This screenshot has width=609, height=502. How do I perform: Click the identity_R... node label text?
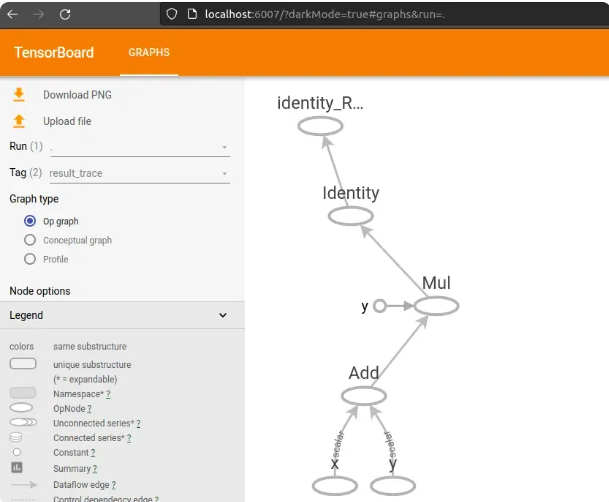(320, 103)
